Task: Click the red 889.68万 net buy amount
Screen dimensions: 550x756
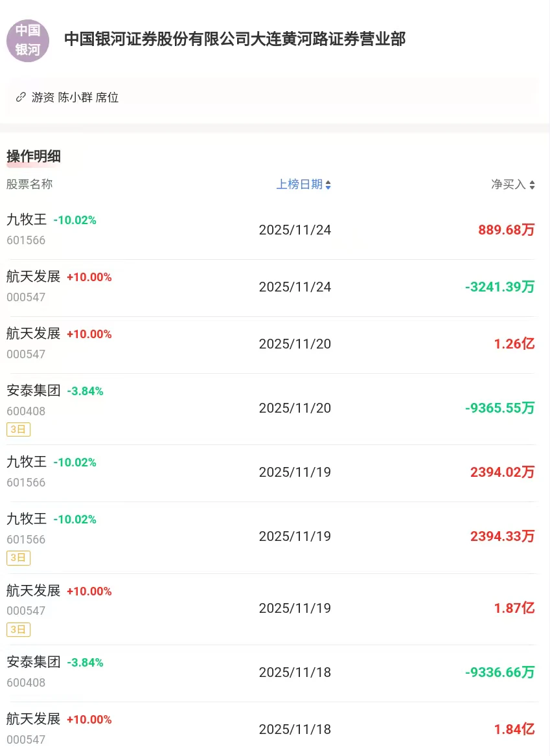Action: click(x=506, y=229)
